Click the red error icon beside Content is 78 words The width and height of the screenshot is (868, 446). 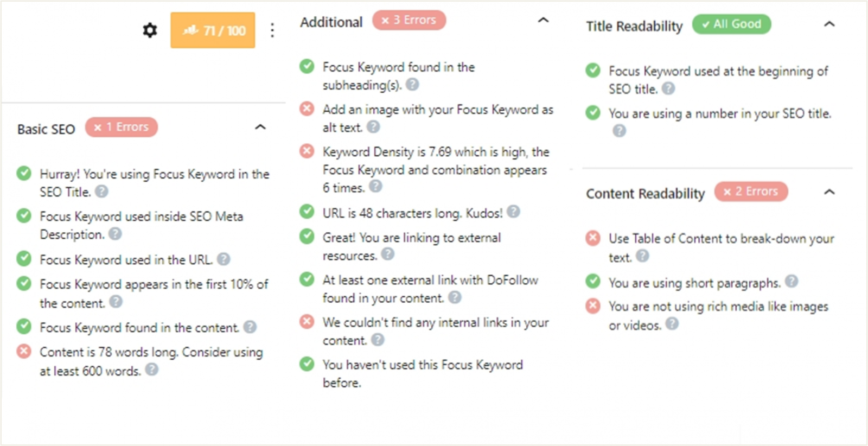[x=24, y=351]
